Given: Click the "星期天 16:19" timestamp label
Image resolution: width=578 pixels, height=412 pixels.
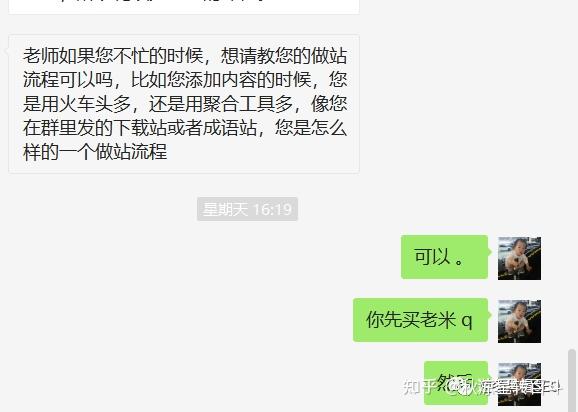Looking at the screenshot, I should (x=247, y=209).
